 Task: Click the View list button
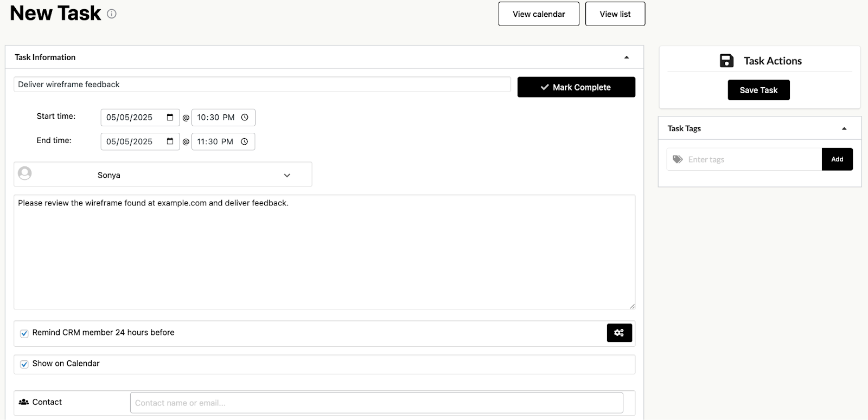615,14
